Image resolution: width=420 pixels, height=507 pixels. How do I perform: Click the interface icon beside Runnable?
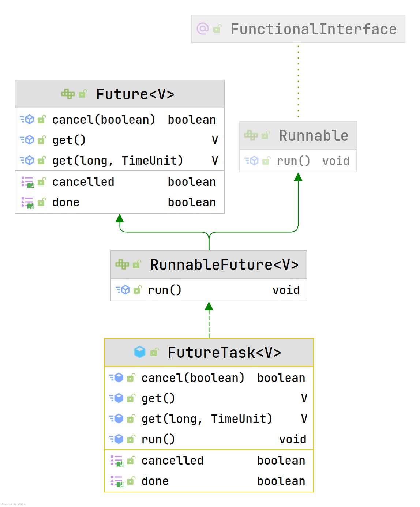point(251,135)
